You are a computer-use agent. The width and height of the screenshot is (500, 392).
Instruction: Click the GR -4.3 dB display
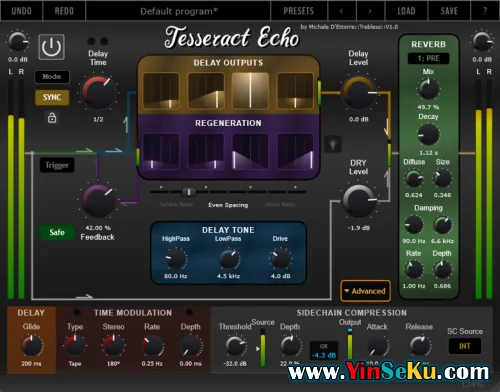324,351
